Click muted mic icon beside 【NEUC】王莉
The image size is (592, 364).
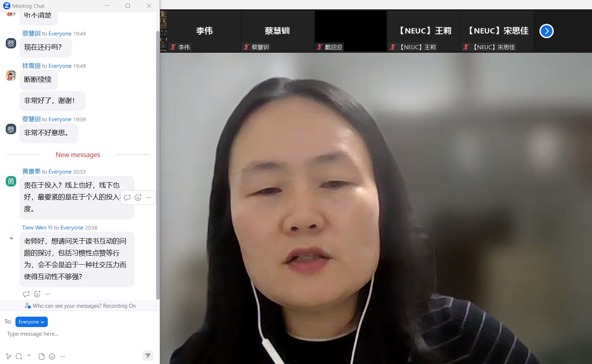pyautogui.click(x=393, y=47)
